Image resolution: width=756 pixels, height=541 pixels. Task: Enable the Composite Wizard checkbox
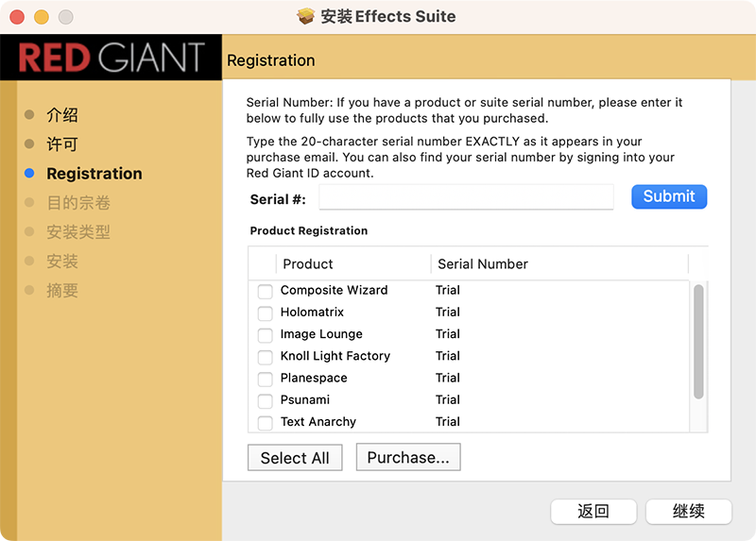pos(266,291)
